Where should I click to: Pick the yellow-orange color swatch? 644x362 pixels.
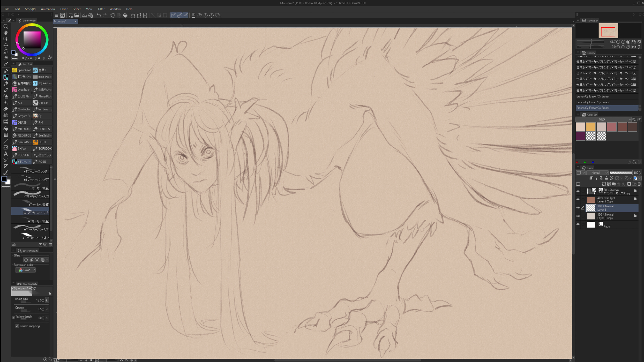[x=591, y=127]
